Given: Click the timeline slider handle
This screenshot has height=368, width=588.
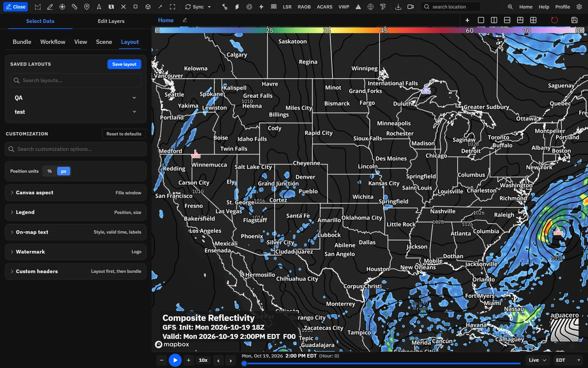Looking at the screenshot, I should click(244, 364).
